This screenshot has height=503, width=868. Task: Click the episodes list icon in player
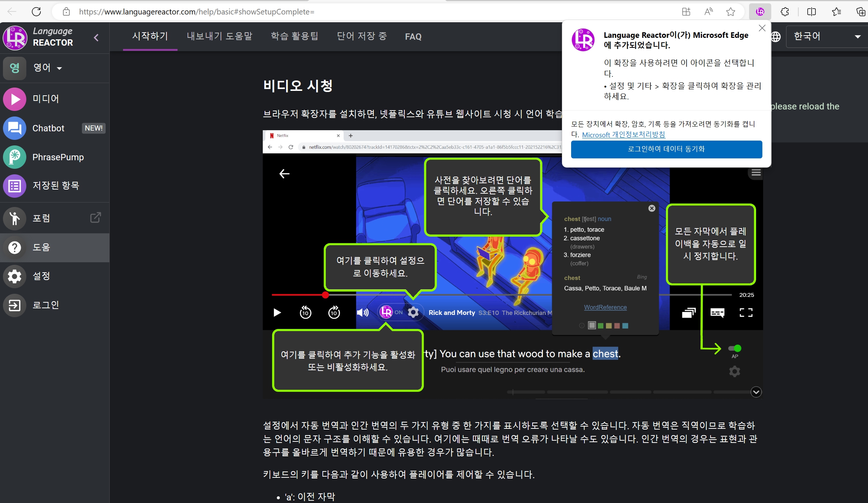[689, 313]
